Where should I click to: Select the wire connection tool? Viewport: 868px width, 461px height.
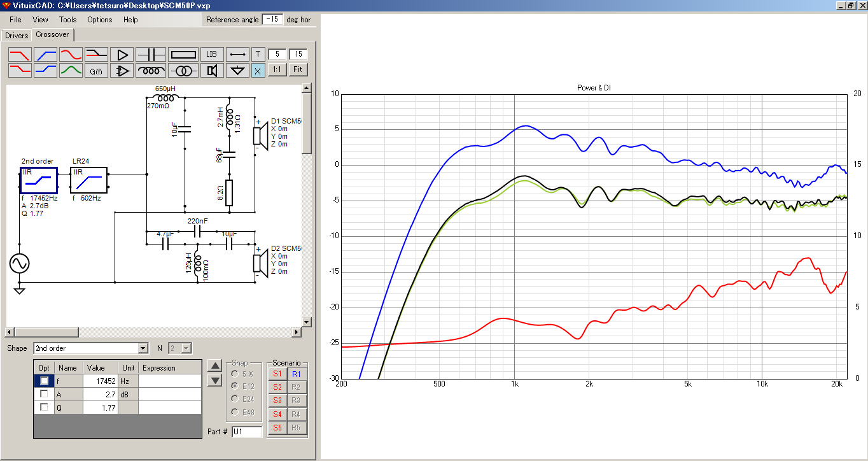click(x=238, y=55)
